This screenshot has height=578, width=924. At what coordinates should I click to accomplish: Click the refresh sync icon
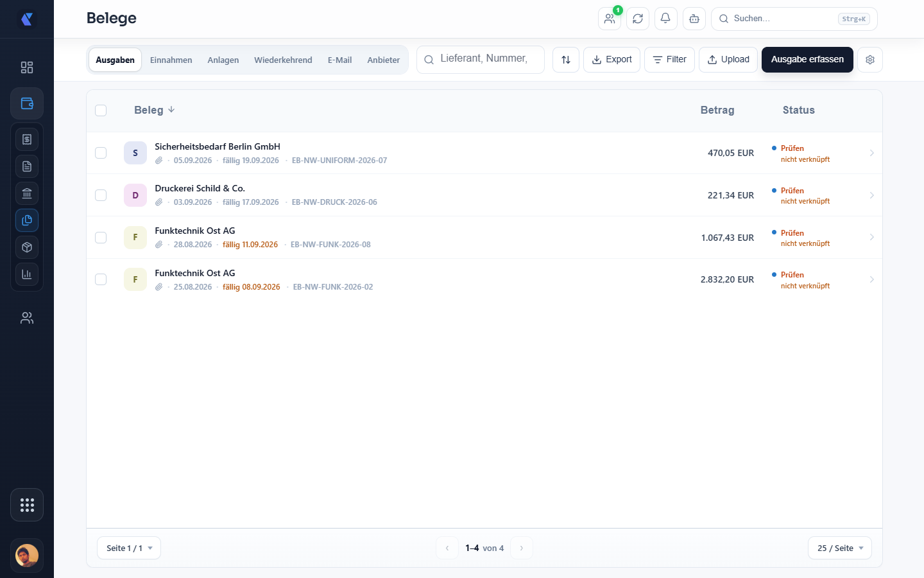[638, 19]
